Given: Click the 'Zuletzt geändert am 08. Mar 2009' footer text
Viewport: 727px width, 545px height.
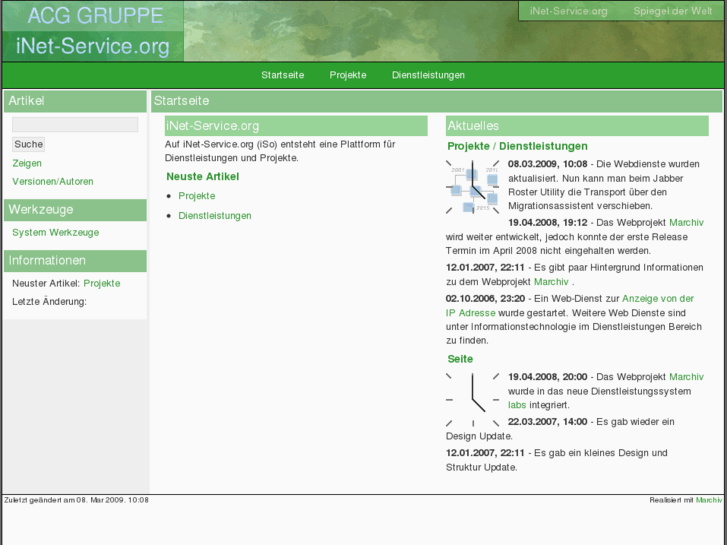Looking at the screenshot, I should pos(77,500).
